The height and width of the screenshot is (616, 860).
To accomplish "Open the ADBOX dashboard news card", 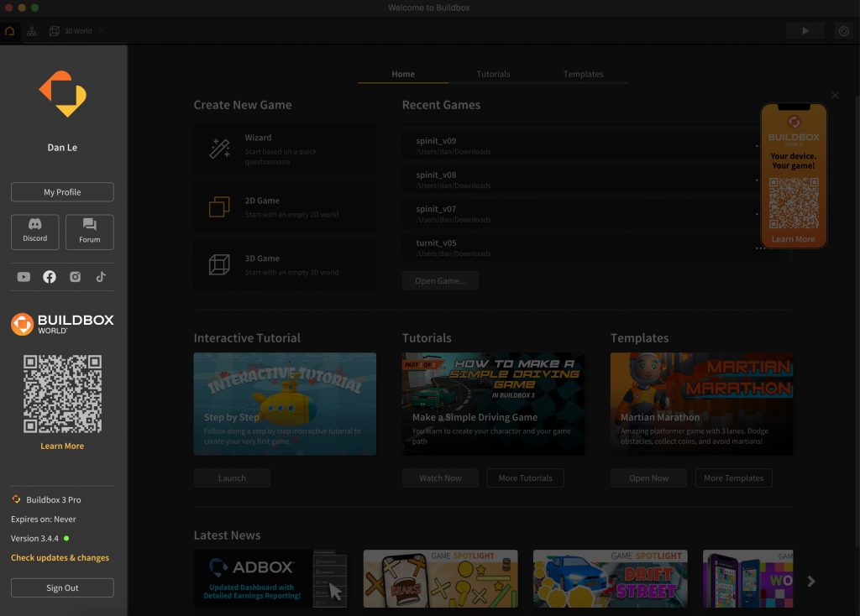I will [270, 579].
